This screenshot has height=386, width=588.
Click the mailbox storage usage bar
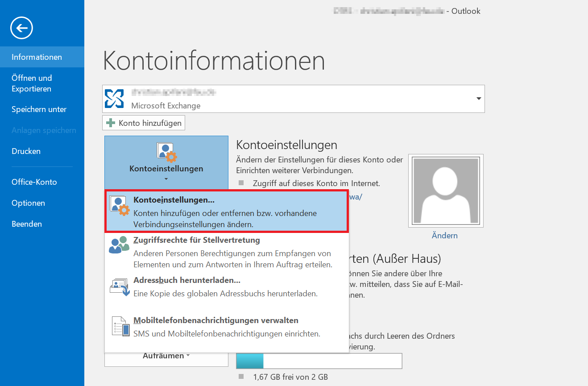click(319, 361)
